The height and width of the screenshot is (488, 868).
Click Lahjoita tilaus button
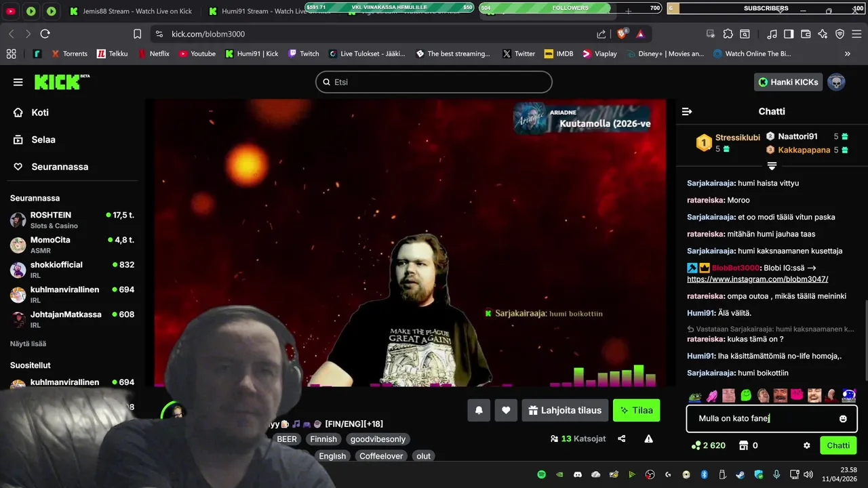[565, 410]
